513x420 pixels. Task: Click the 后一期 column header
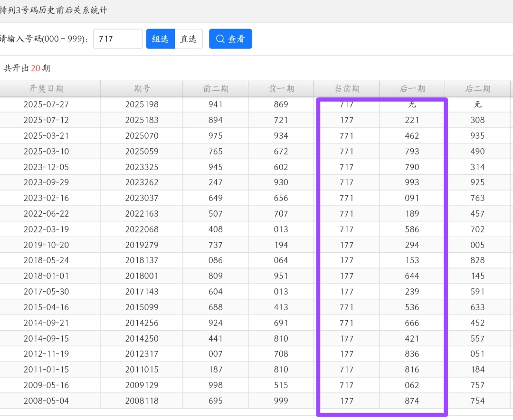pos(412,89)
